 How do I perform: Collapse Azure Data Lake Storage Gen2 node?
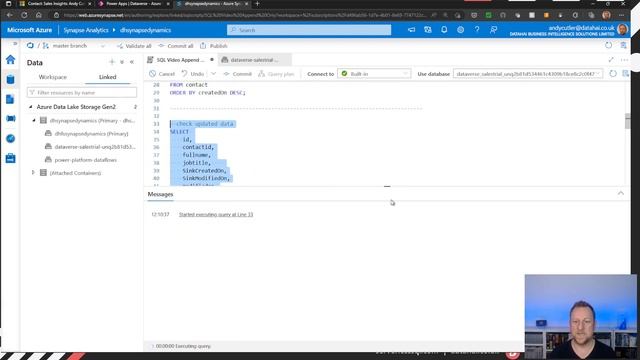[31, 107]
